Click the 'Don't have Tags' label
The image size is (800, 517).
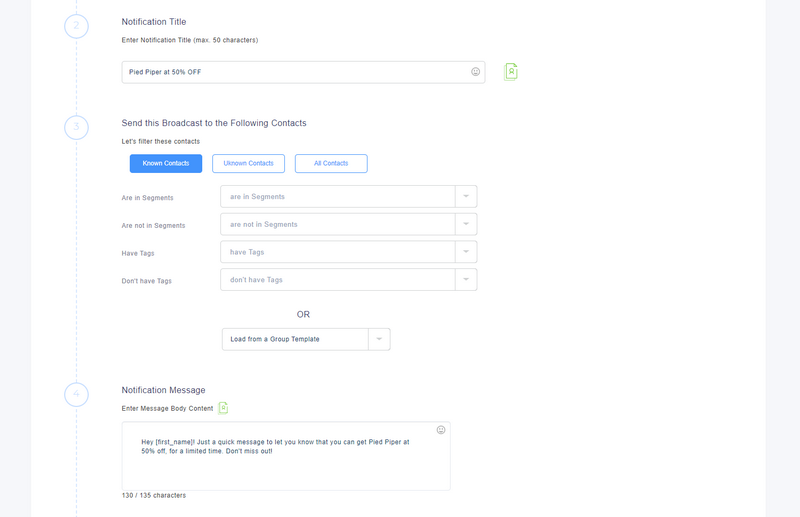(146, 281)
